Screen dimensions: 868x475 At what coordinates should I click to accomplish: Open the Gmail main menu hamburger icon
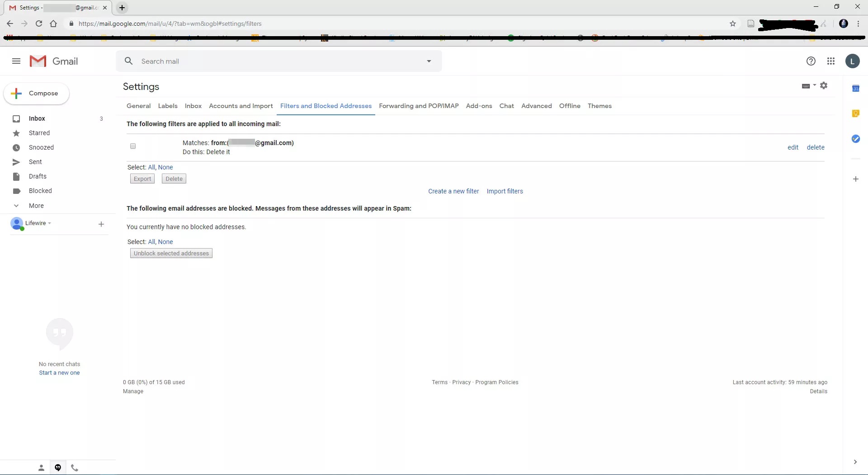click(x=16, y=61)
